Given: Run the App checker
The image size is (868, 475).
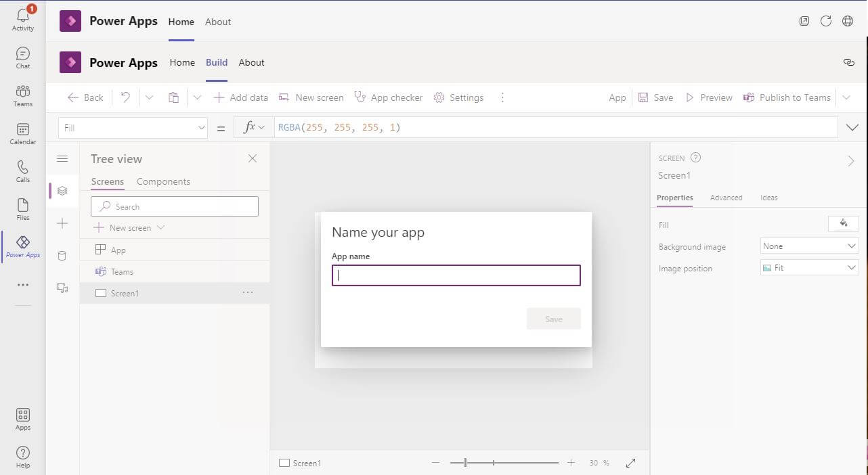Looking at the screenshot, I should coord(388,97).
